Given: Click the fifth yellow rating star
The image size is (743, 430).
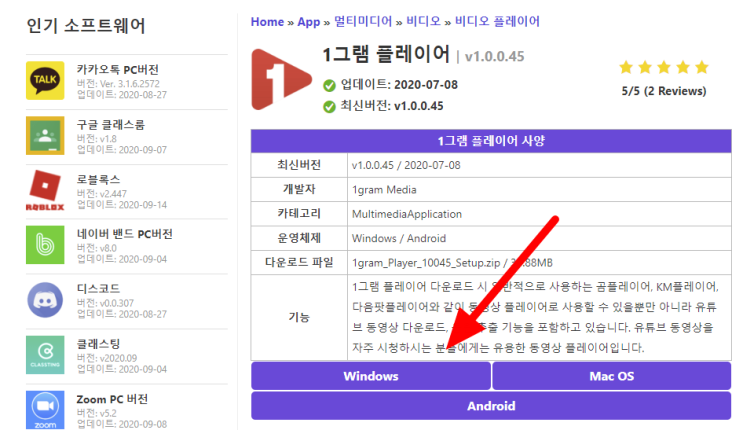Looking at the screenshot, I should tap(702, 67).
